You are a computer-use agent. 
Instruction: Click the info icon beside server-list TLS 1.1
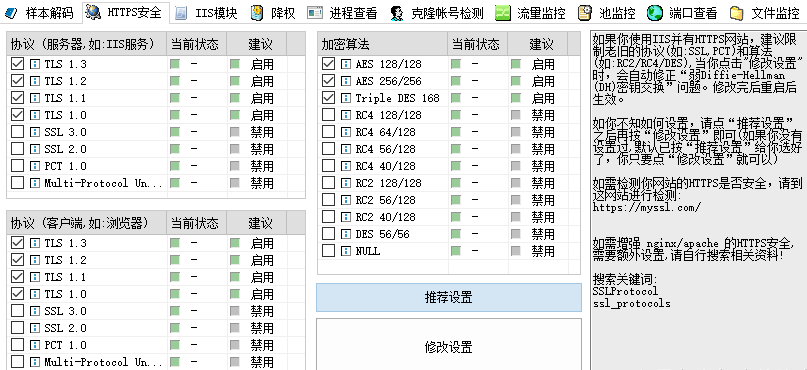click(34, 98)
